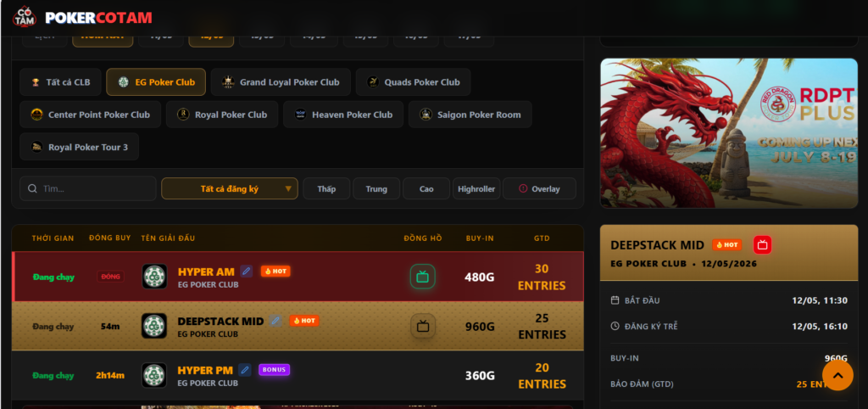868x409 pixels.
Task: Focus the Tìm... search field
Action: tap(88, 188)
